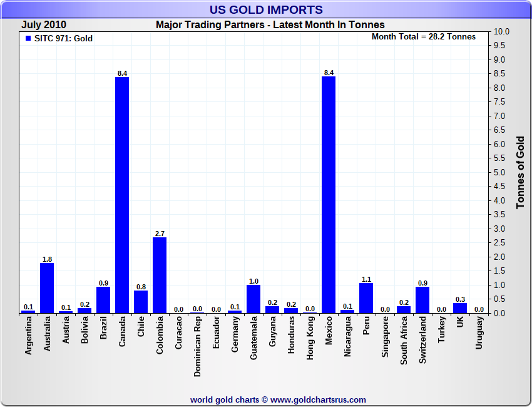Click the 'Germany' x-axis label
Screen dimensions: 532x407
point(235,334)
